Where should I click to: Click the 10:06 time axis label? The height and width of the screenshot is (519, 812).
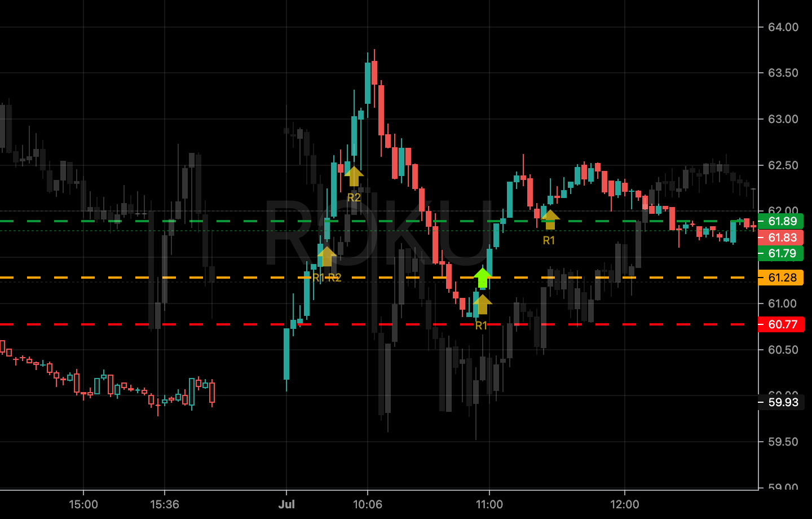368,504
